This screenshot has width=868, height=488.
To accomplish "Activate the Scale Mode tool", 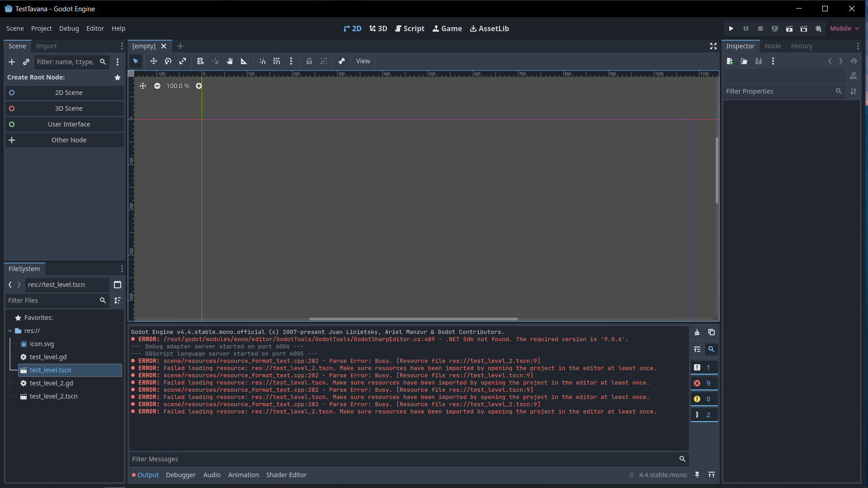I will point(183,61).
